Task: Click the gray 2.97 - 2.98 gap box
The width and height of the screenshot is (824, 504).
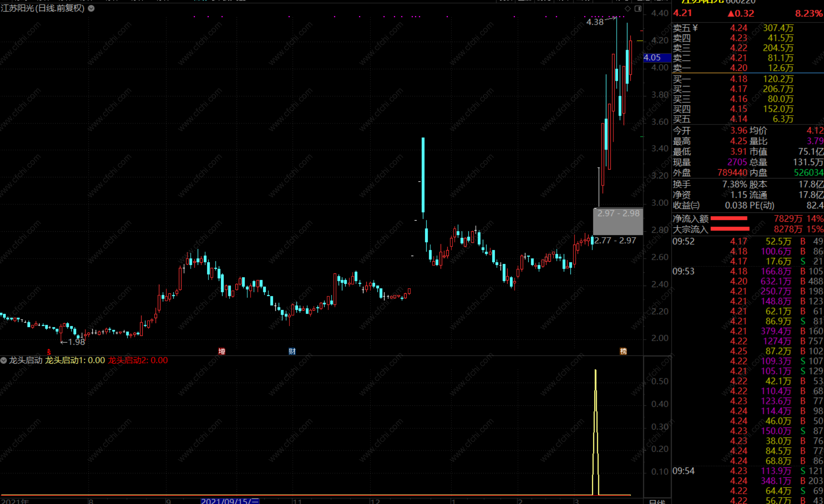Action: (618, 221)
